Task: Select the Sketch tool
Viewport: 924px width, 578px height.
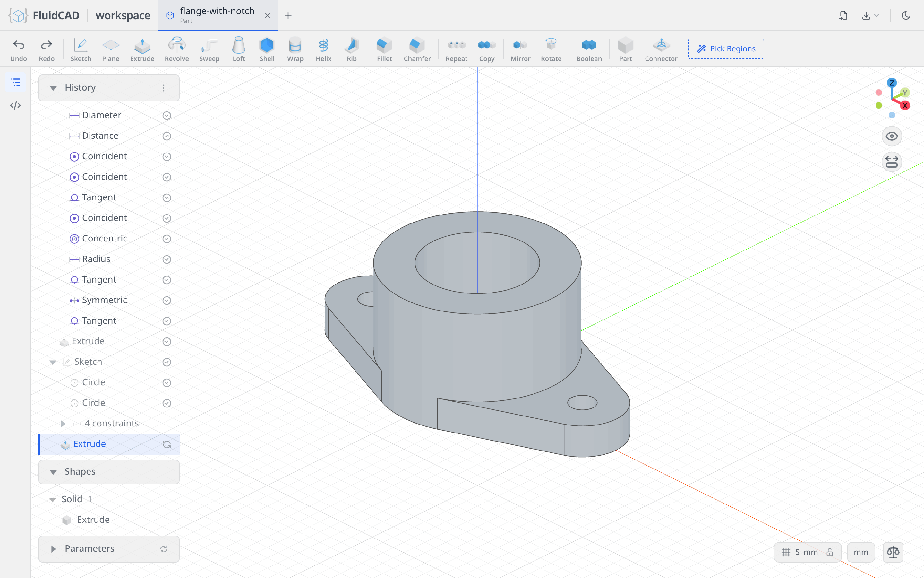Action: [81, 49]
